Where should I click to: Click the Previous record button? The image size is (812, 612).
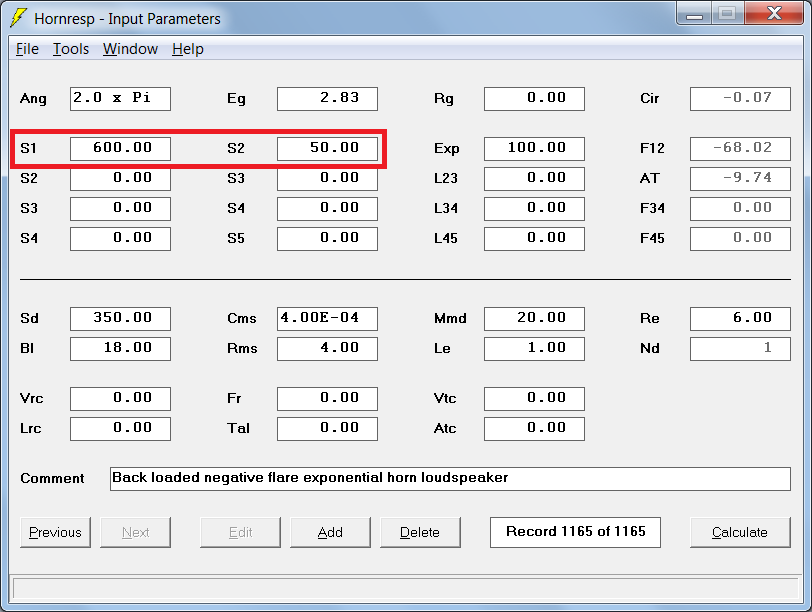click(55, 532)
